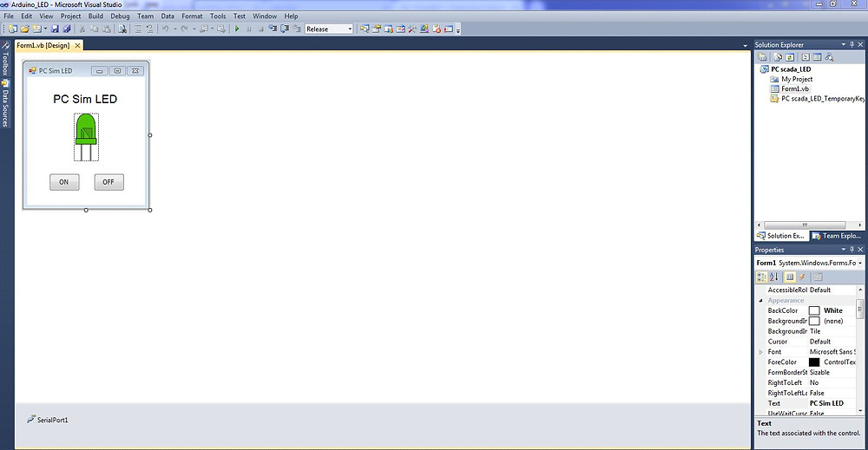Viewport: 868px width, 450px height.
Task: Select the green LED picture on form
Action: coord(86,137)
